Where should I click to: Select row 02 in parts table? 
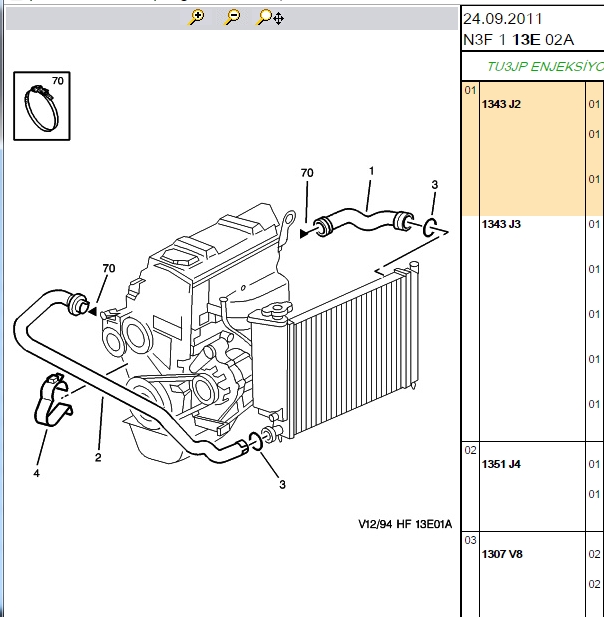(470, 450)
